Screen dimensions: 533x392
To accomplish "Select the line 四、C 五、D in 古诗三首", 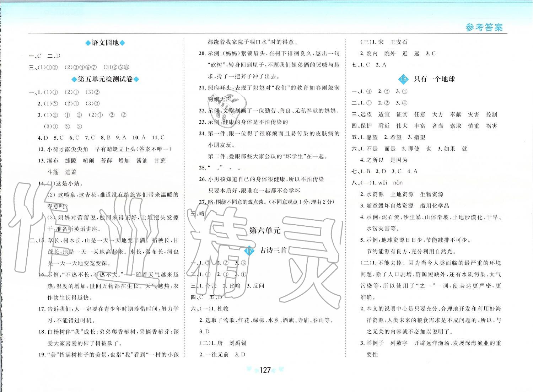I will pyautogui.click(x=206, y=297).
